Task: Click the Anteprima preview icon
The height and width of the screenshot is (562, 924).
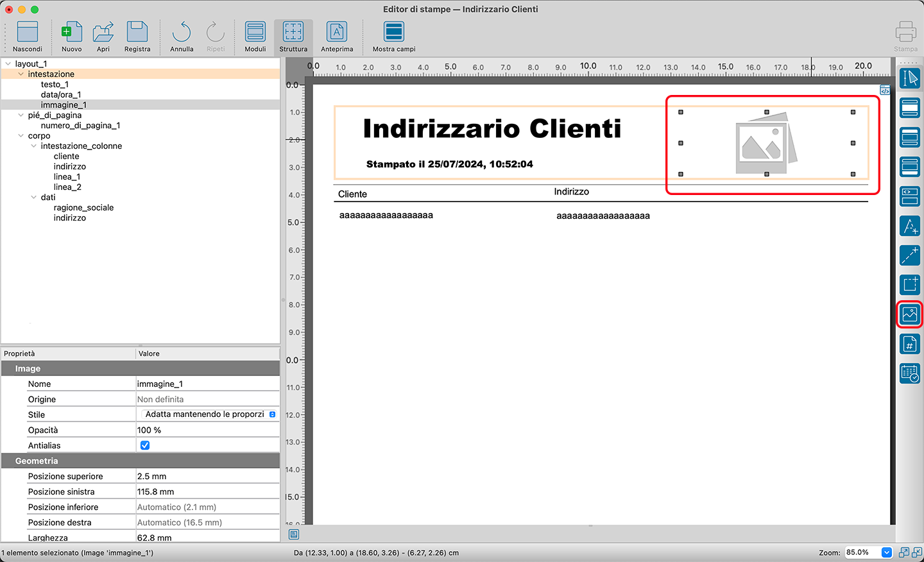Action: [337, 37]
